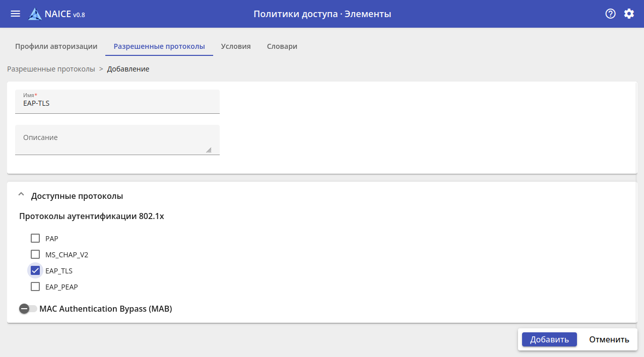This screenshot has height=357, width=644.
Task: Toggle MAC Authentication Bypass switch
Action: point(28,309)
